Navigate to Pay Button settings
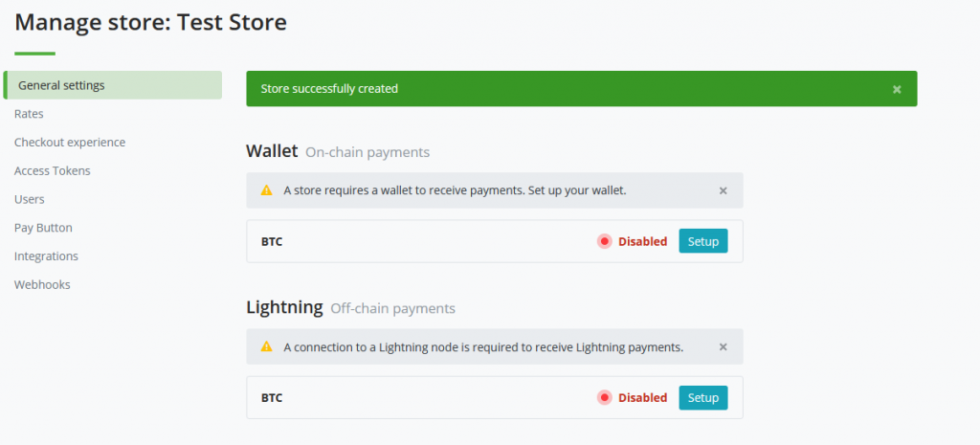Viewport: 980px width, 445px height. coord(43,228)
